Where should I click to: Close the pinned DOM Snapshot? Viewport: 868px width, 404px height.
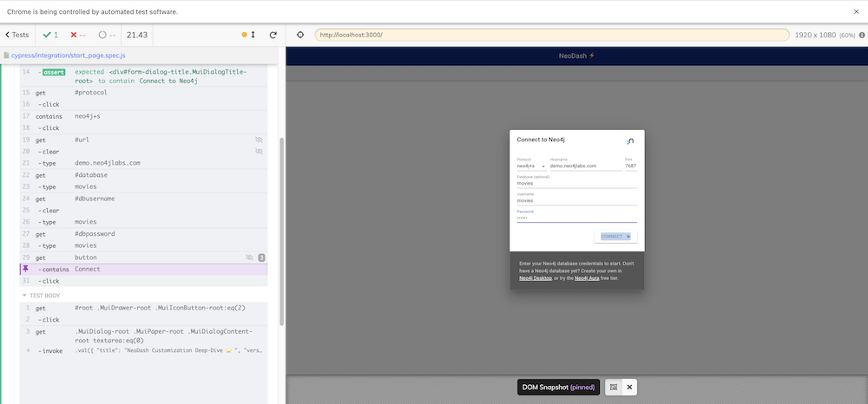click(629, 388)
